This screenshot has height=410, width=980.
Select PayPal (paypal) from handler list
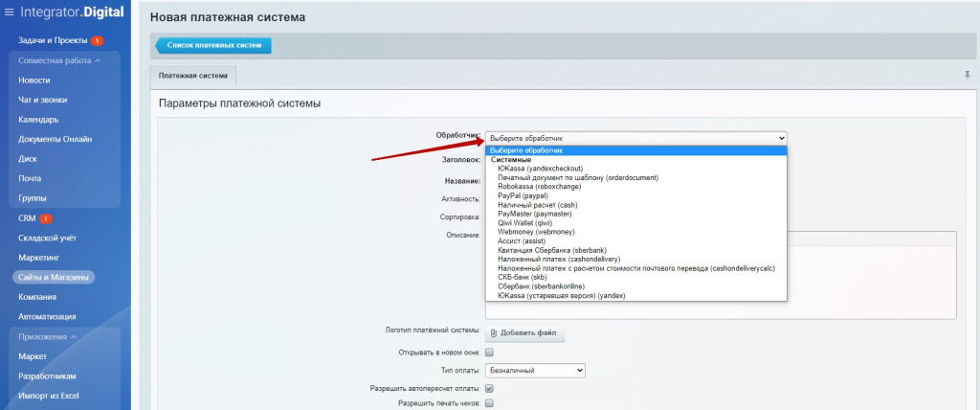(522, 195)
